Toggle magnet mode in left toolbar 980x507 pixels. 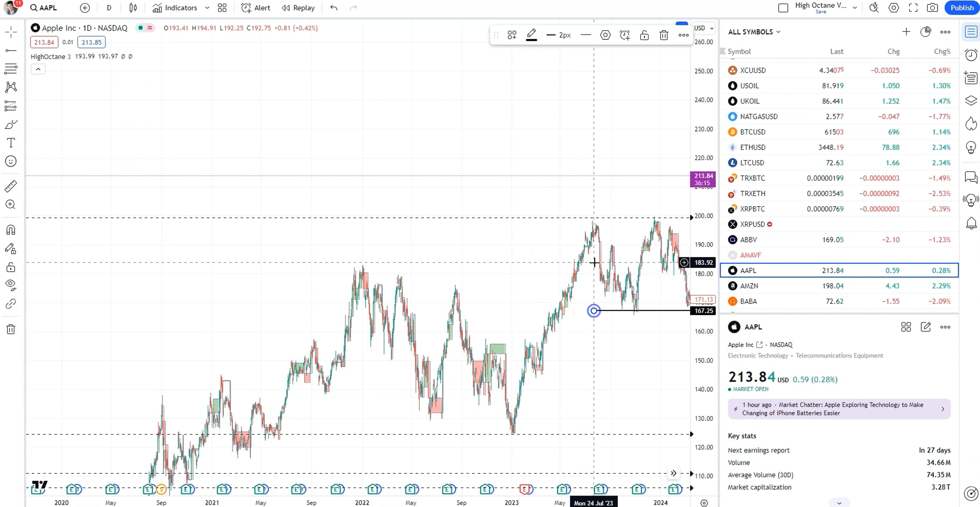tap(11, 230)
